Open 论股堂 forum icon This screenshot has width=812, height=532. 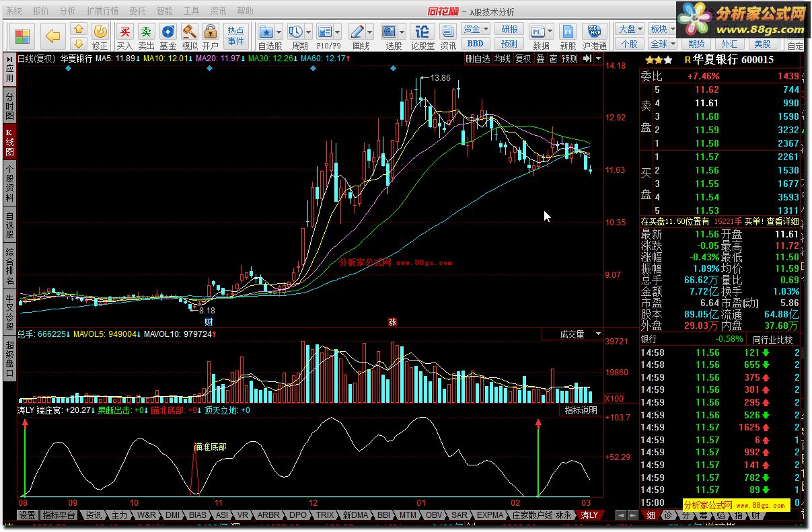tap(422, 31)
